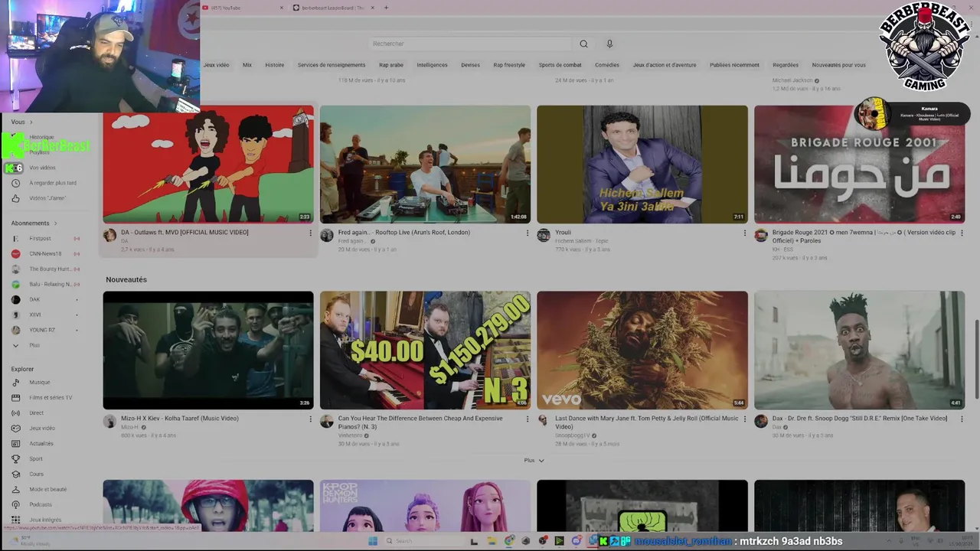Open XIIVI subscription channel
This screenshot has width=980, height=551.
(x=35, y=315)
